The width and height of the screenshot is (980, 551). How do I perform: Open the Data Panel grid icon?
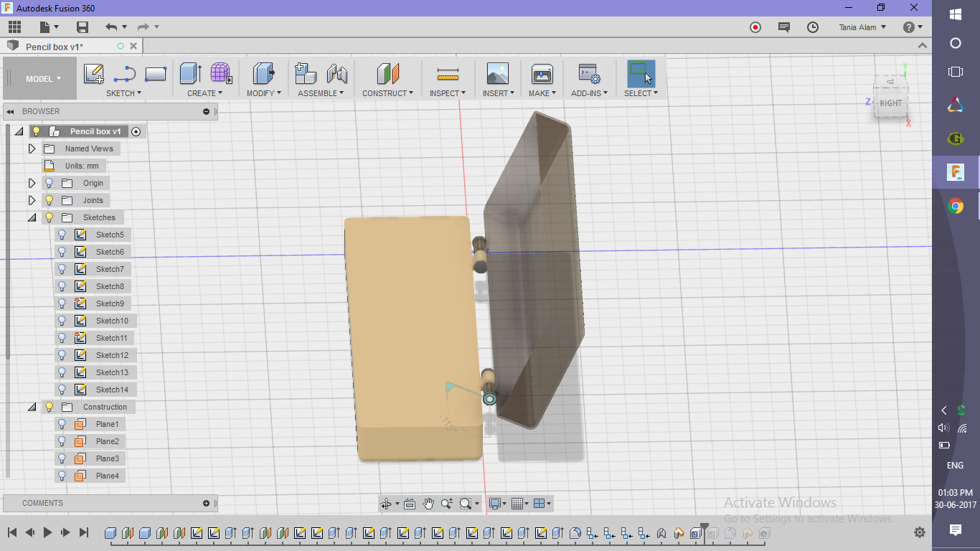14,27
